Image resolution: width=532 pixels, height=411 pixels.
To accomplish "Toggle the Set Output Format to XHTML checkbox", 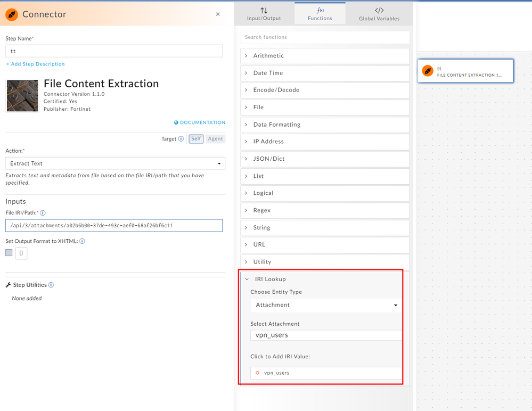I will (9, 253).
